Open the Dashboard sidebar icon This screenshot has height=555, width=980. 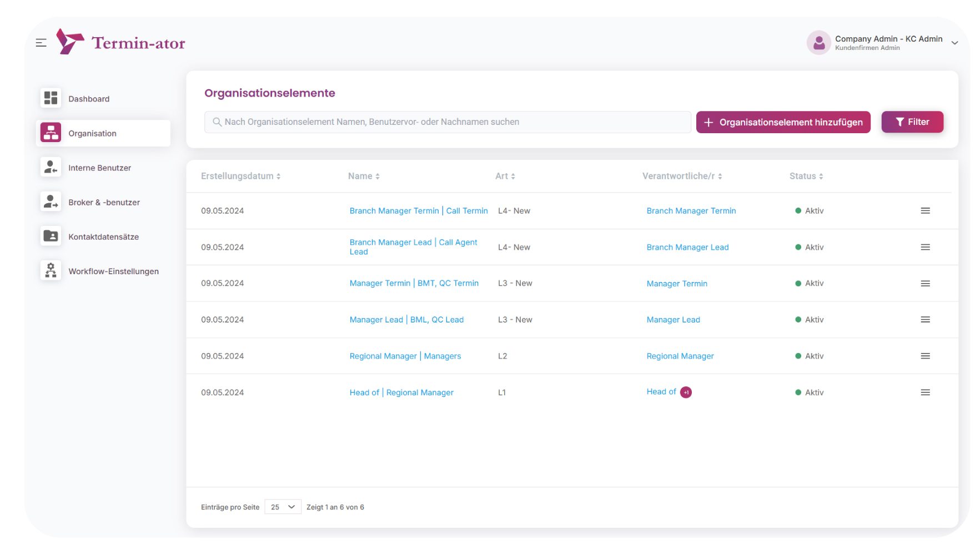point(51,98)
